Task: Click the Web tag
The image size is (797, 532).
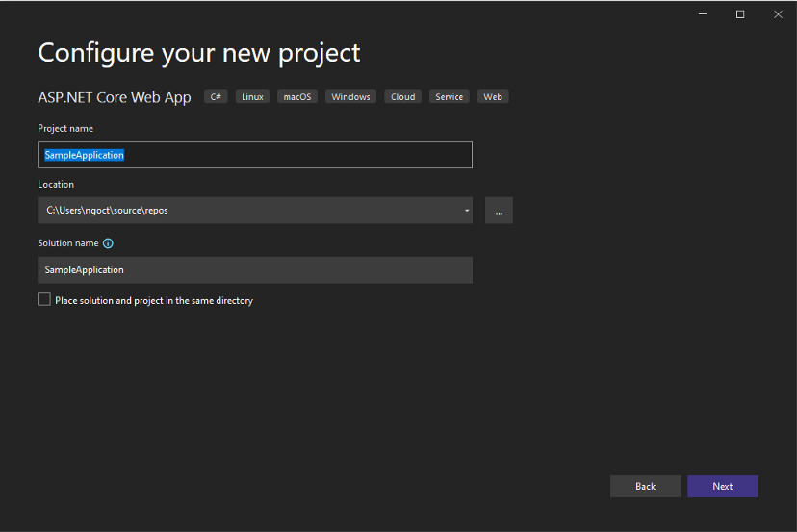Action: click(493, 97)
